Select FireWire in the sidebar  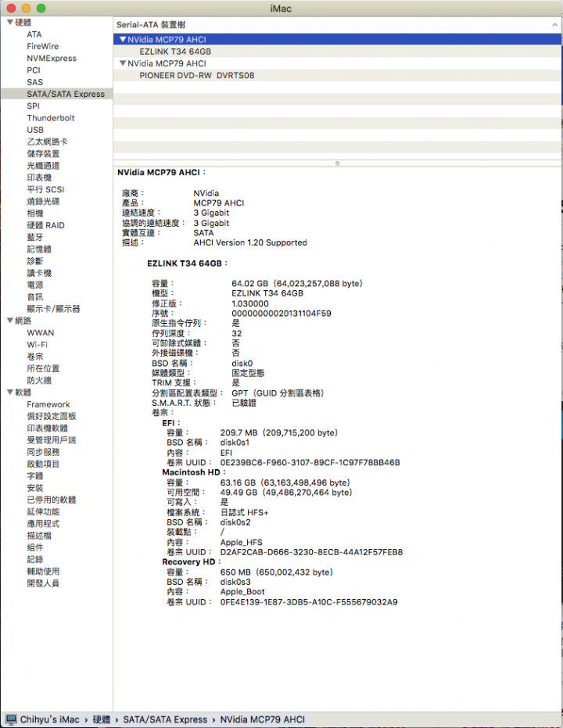[x=43, y=46]
